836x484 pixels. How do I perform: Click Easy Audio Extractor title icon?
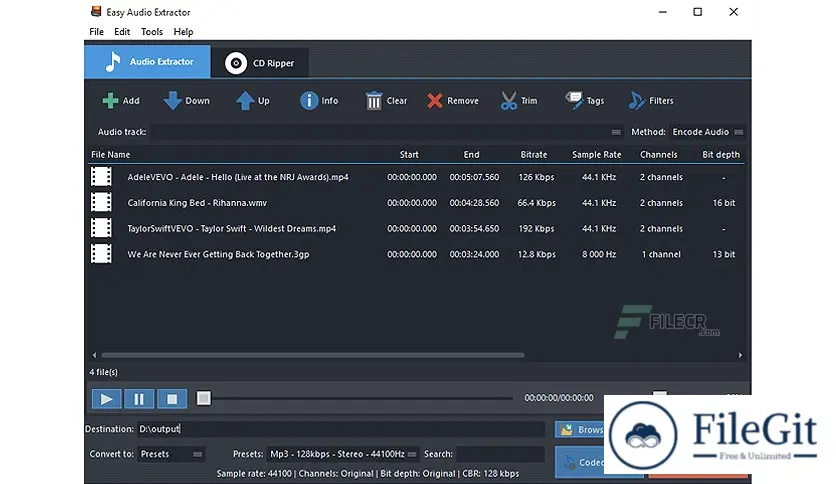96,12
